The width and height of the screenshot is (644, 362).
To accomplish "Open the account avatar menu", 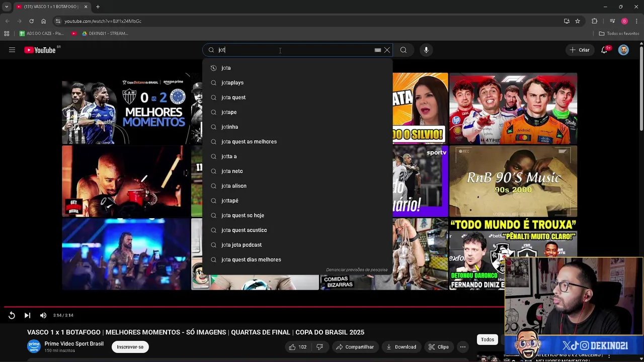I will (x=623, y=50).
